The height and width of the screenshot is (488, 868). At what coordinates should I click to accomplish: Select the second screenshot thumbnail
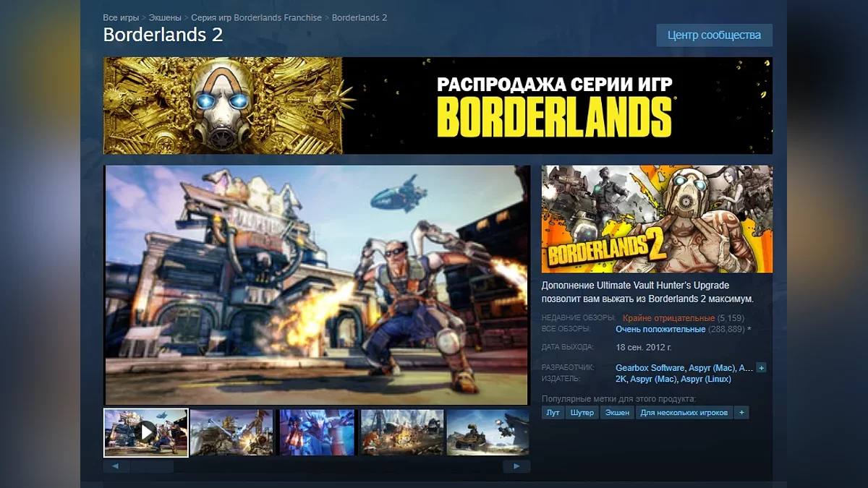(x=232, y=432)
